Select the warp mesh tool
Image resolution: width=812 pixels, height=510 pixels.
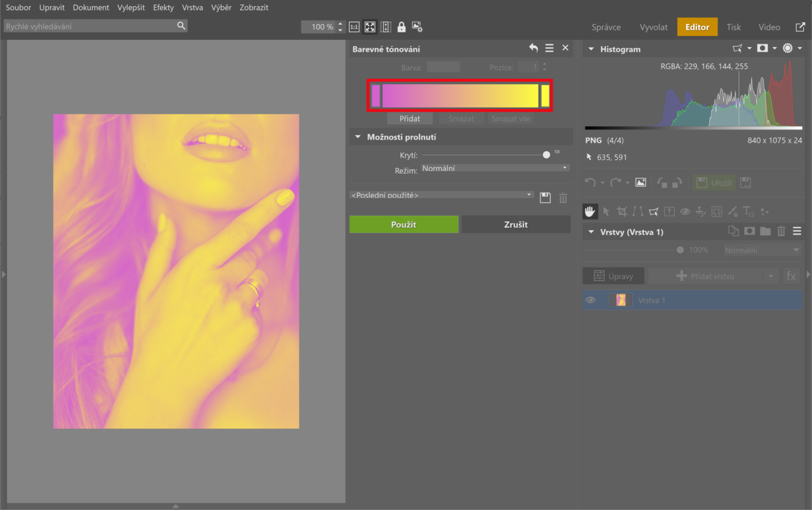point(717,211)
